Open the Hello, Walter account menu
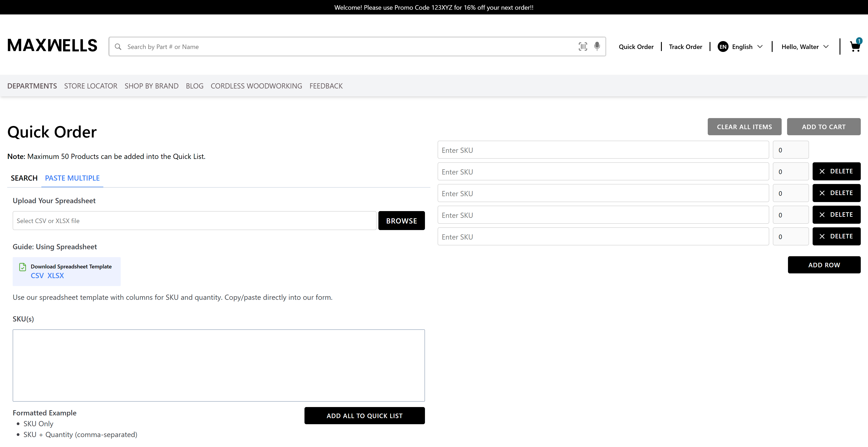The height and width of the screenshot is (447, 868). point(805,47)
